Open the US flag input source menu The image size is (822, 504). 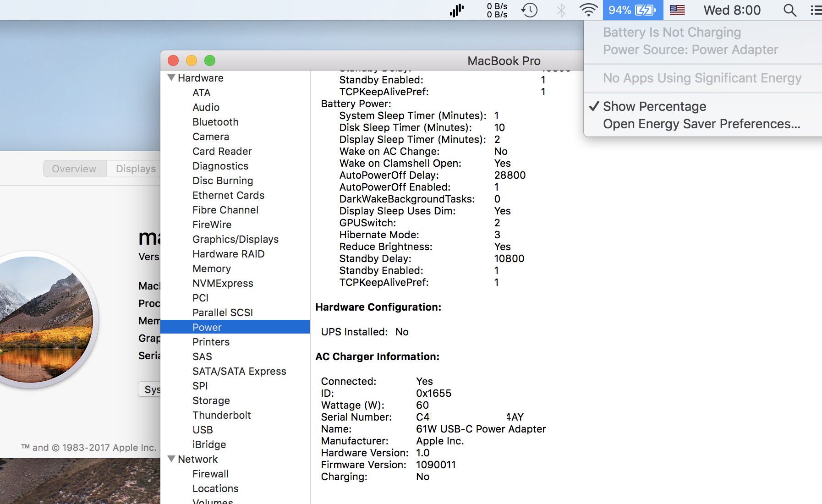tap(677, 10)
